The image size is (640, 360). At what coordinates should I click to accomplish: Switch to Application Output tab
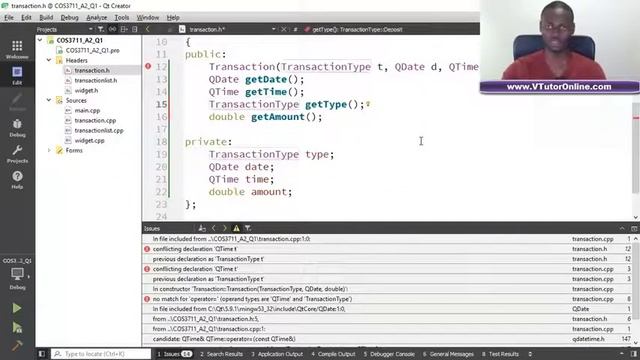point(277,354)
